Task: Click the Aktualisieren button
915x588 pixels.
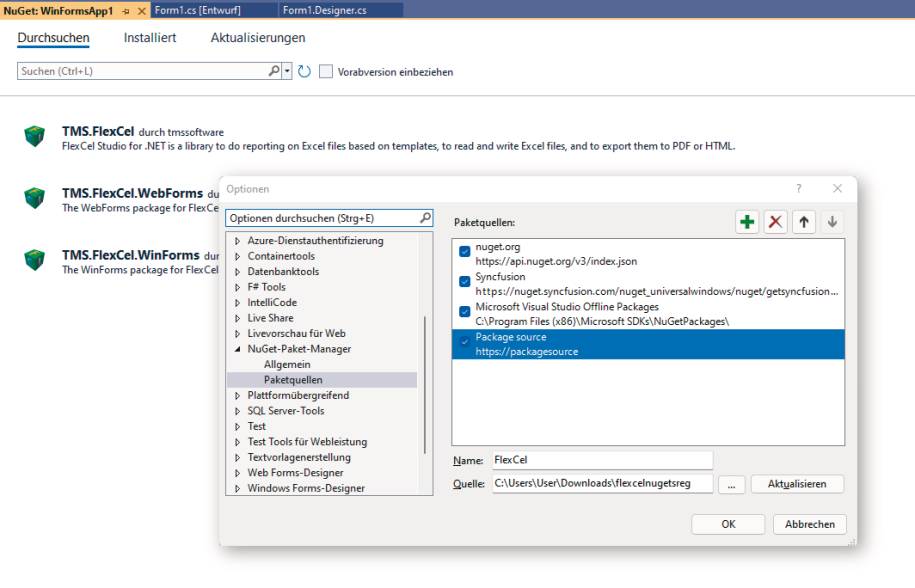Action: [797, 484]
